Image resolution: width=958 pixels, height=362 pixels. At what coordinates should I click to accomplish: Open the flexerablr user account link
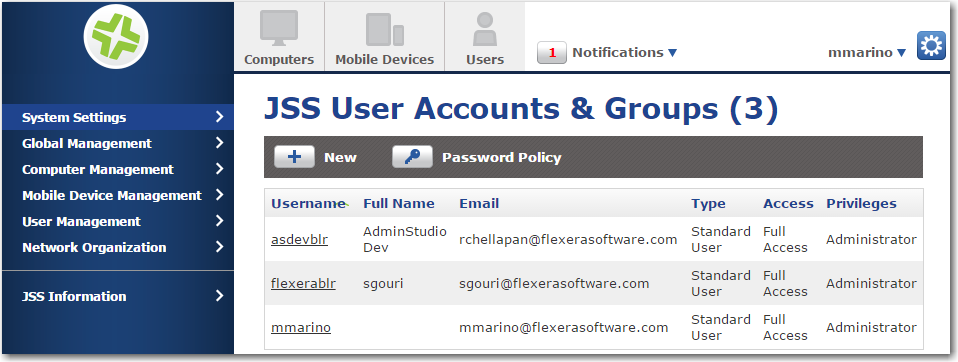click(303, 283)
